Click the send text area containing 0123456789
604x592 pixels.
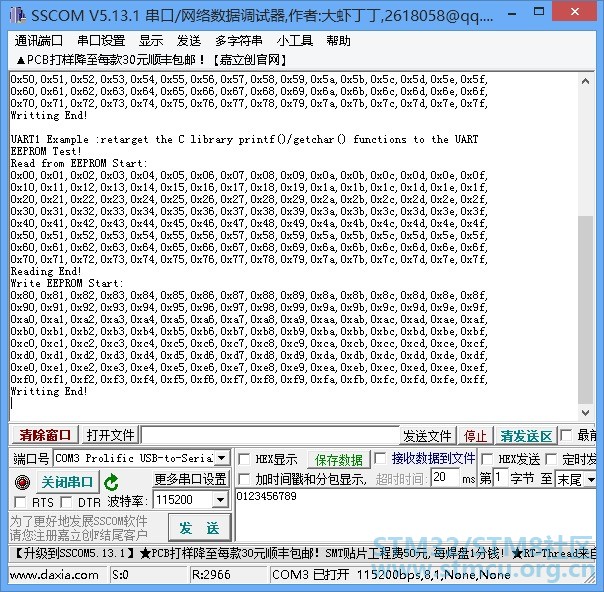(415, 515)
